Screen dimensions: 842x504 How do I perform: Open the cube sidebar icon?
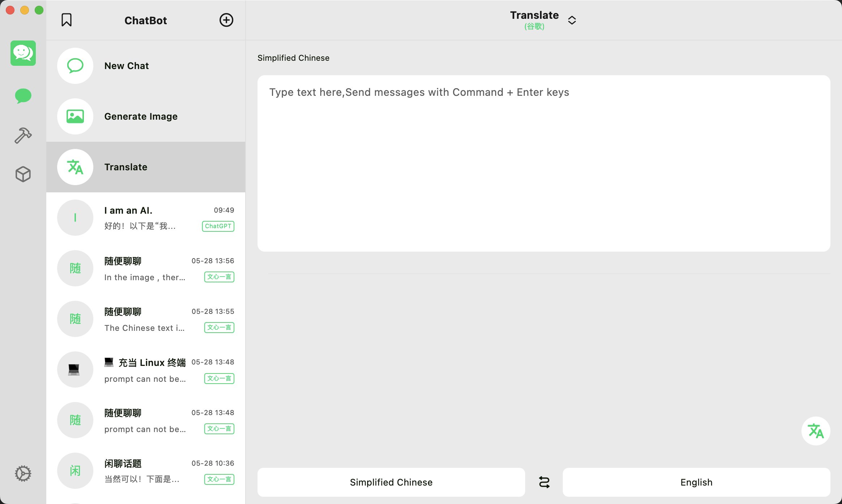pyautogui.click(x=23, y=174)
